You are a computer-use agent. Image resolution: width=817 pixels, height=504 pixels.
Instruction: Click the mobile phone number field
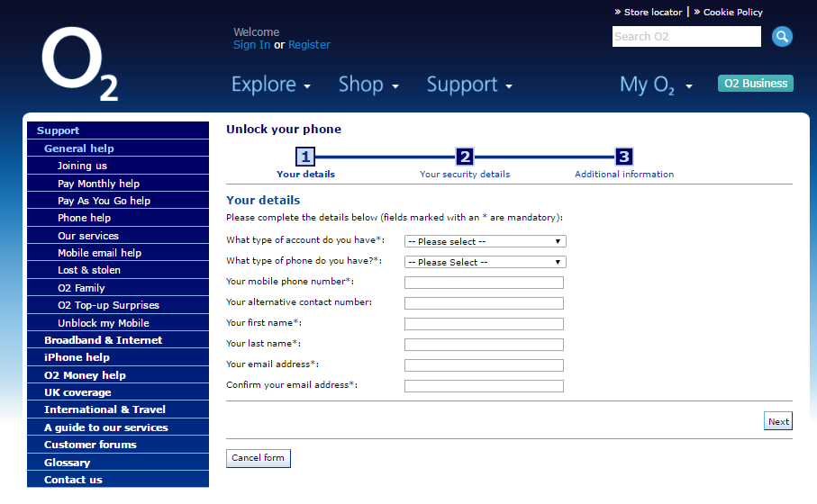coord(484,283)
